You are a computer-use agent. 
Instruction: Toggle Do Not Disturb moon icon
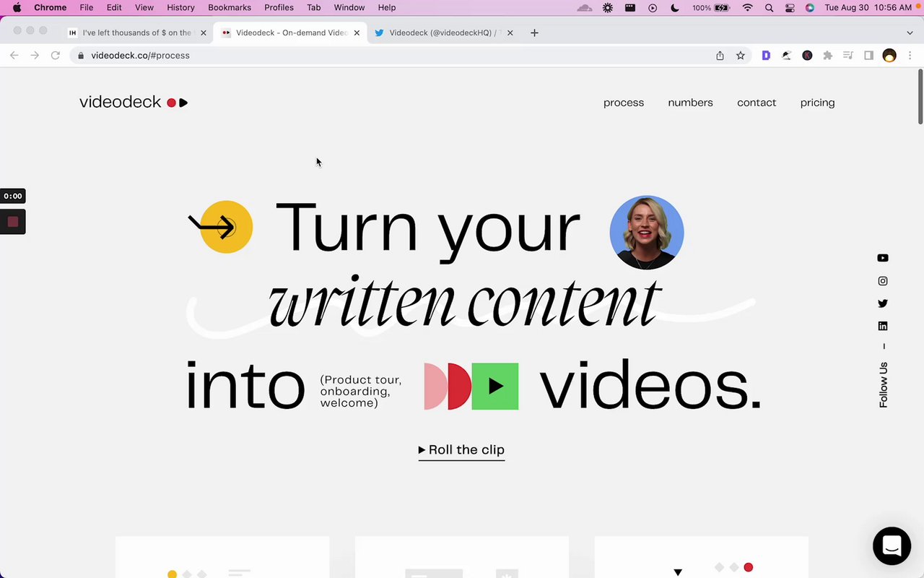pyautogui.click(x=675, y=7)
